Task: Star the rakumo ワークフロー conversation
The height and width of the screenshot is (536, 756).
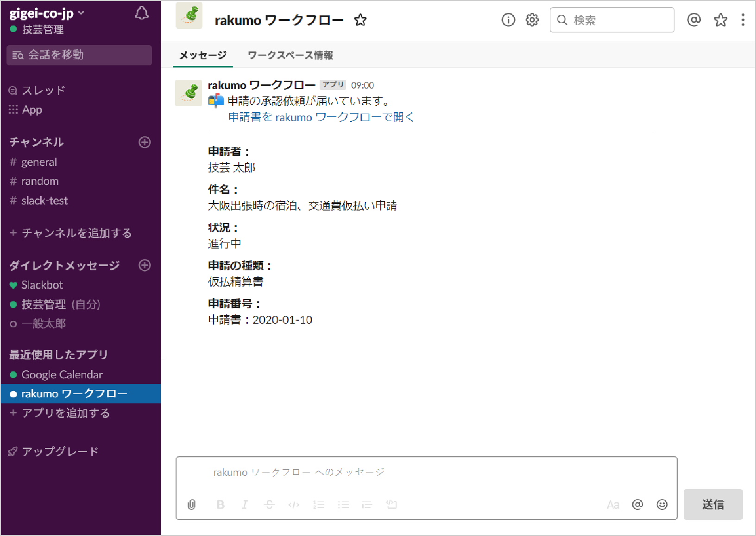Action: 360,20
